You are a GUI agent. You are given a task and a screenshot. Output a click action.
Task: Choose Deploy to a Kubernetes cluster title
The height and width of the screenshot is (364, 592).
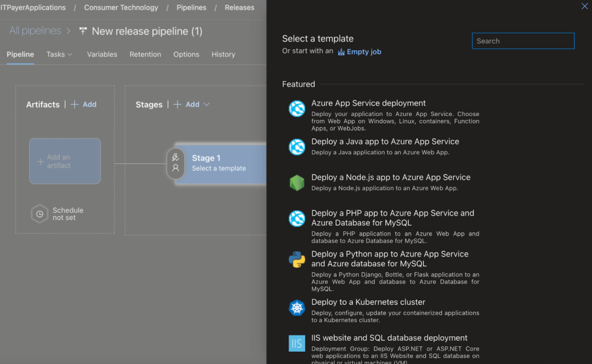pos(368,302)
